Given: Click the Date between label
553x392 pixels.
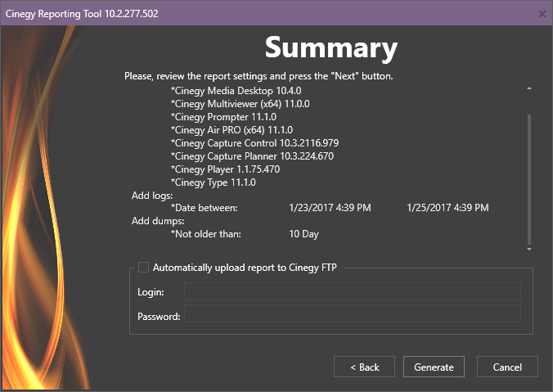Looking at the screenshot, I should 205,208.
